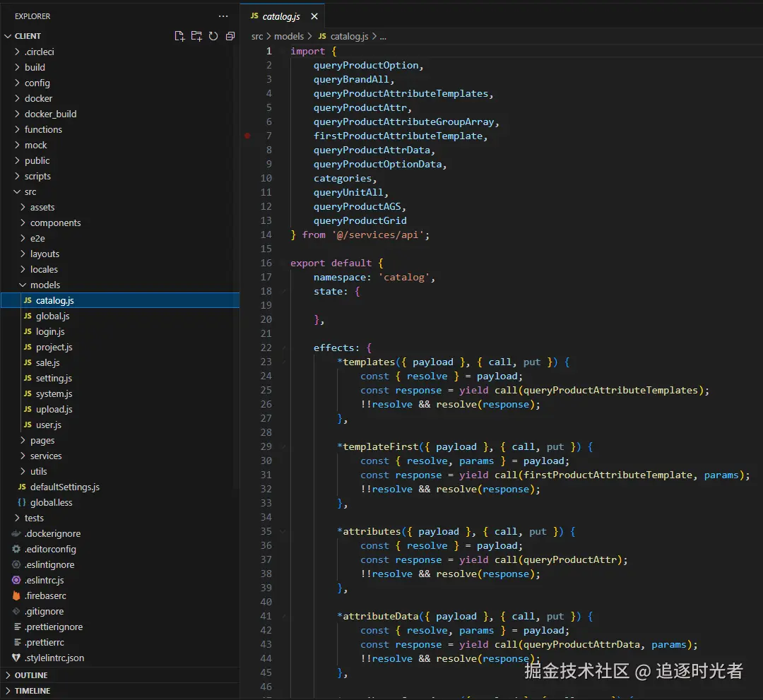The width and height of the screenshot is (763, 700).
Task: Close the catalog.js editor tab
Action: coord(314,16)
